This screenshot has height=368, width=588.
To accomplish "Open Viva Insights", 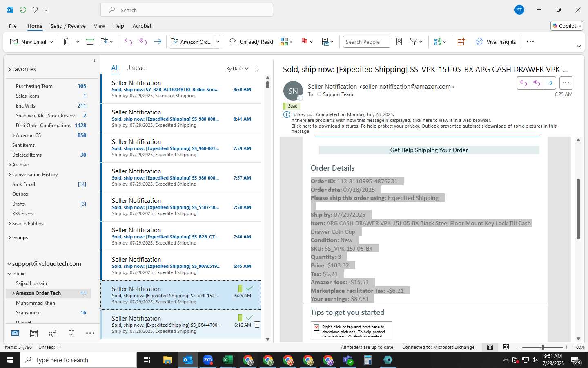I will point(496,42).
